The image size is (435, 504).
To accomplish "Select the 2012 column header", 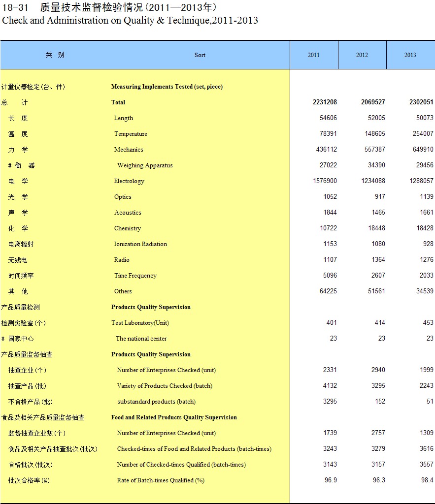I will [362, 55].
